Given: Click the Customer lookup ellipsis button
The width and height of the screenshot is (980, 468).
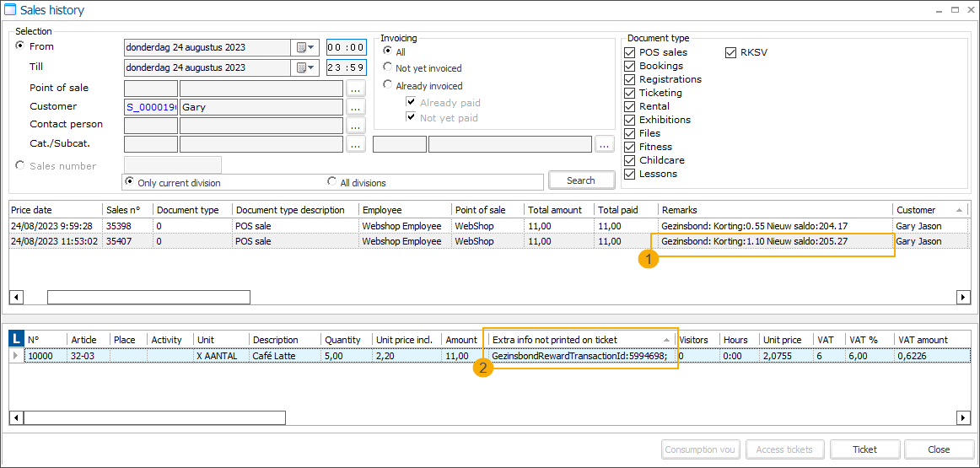Looking at the screenshot, I should 356,107.
